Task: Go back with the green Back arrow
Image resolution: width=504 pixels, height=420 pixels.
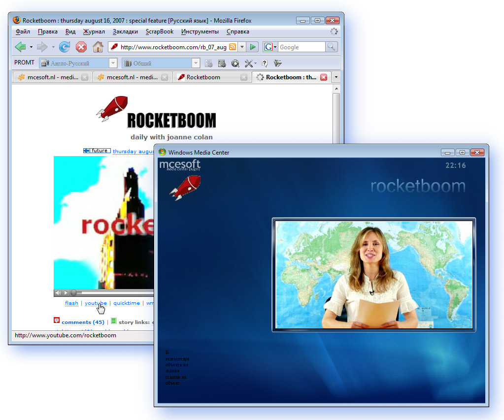Action: pyautogui.click(x=21, y=47)
